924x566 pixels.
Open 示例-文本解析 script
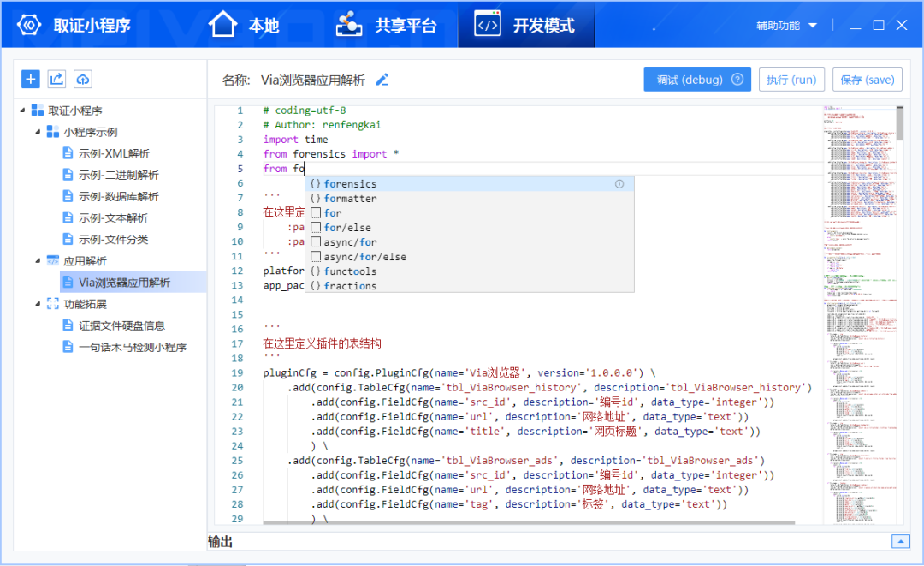coord(113,217)
